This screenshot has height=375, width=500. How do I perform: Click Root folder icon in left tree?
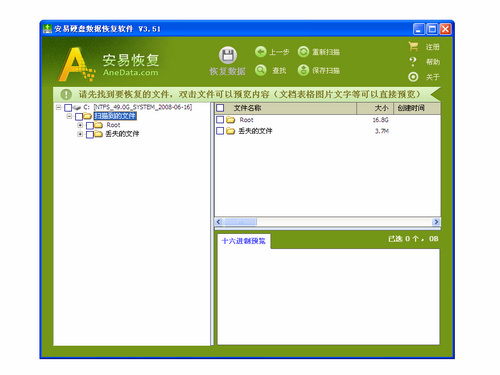[x=98, y=125]
